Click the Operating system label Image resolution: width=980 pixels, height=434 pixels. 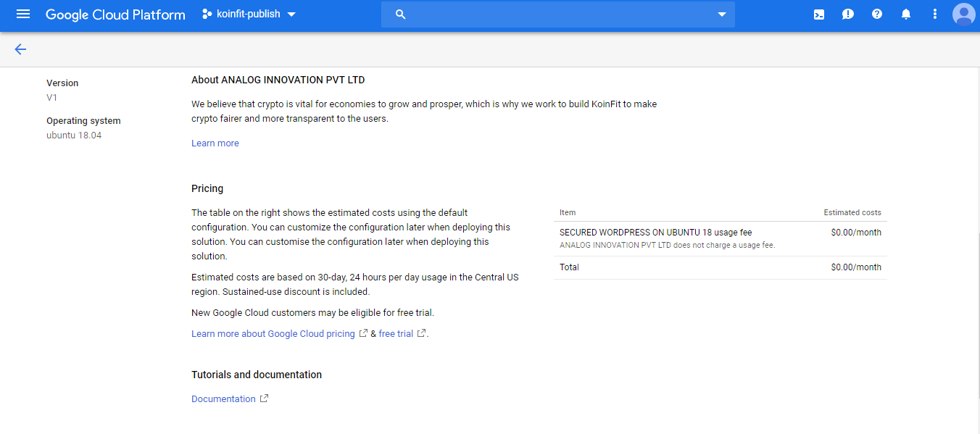pyautogui.click(x=83, y=121)
